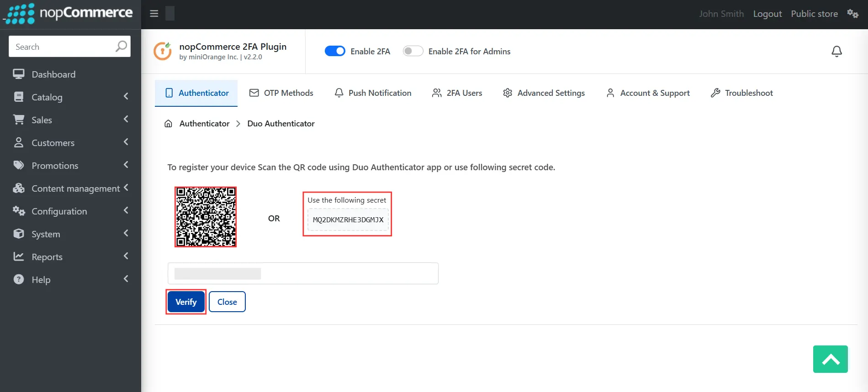
Task: Expand the Help menu chevron
Action: 126,279
